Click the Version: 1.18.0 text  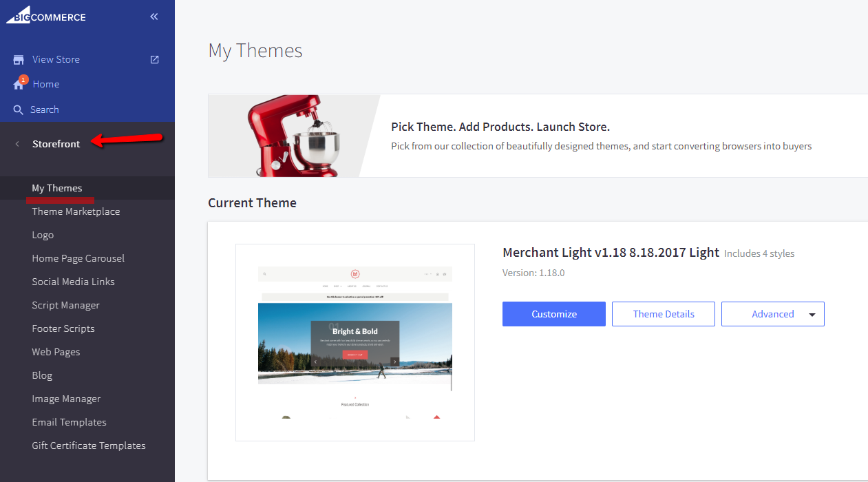533,273
